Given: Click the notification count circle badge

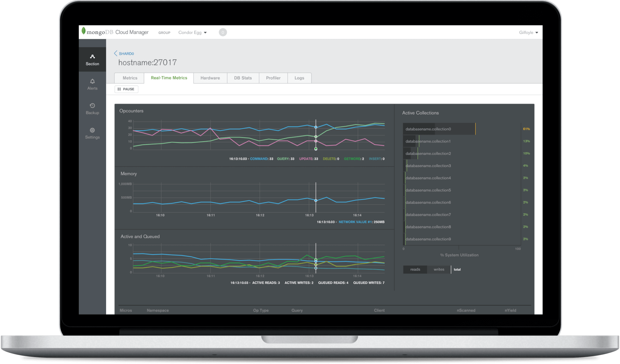Looking at the screenshot, I should (223, 32).
